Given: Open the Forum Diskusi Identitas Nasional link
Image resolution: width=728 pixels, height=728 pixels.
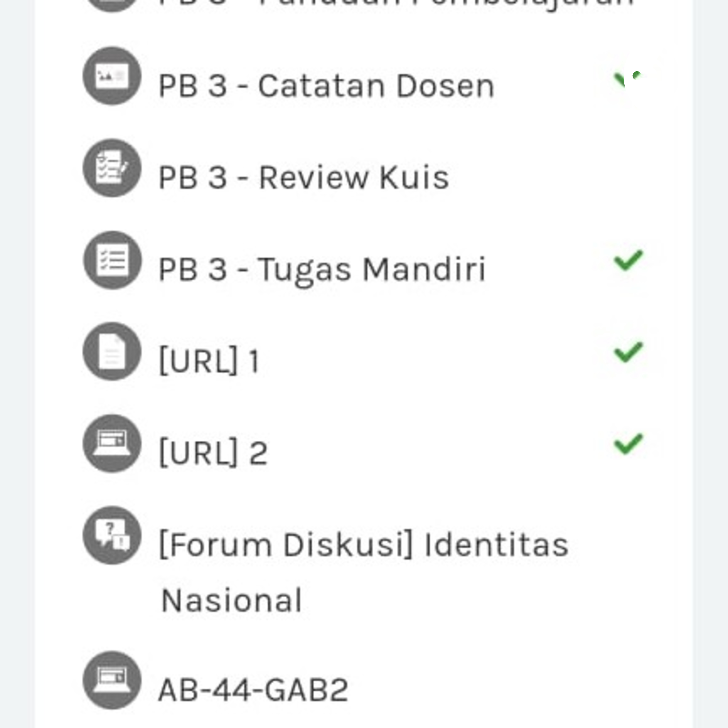Looking at the screenshot, I should [x=364, y=545].
